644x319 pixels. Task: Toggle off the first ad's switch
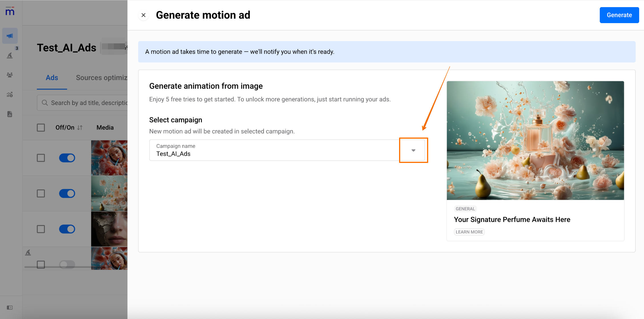67,158
